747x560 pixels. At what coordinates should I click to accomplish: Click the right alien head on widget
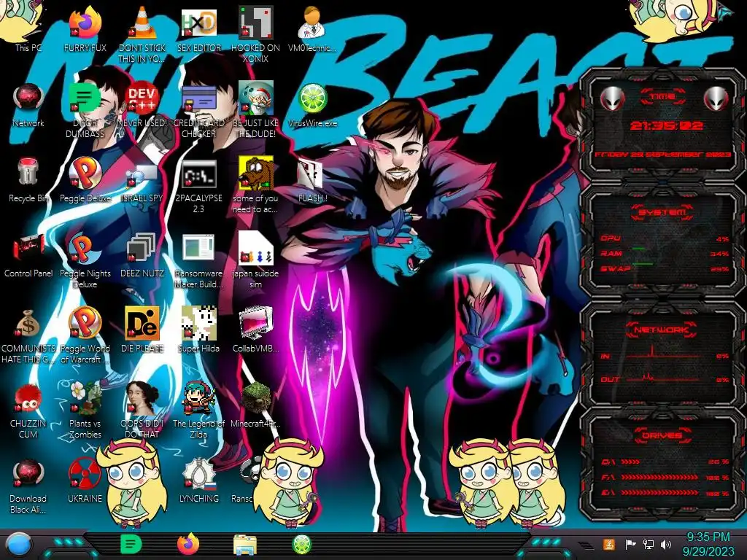716,98
